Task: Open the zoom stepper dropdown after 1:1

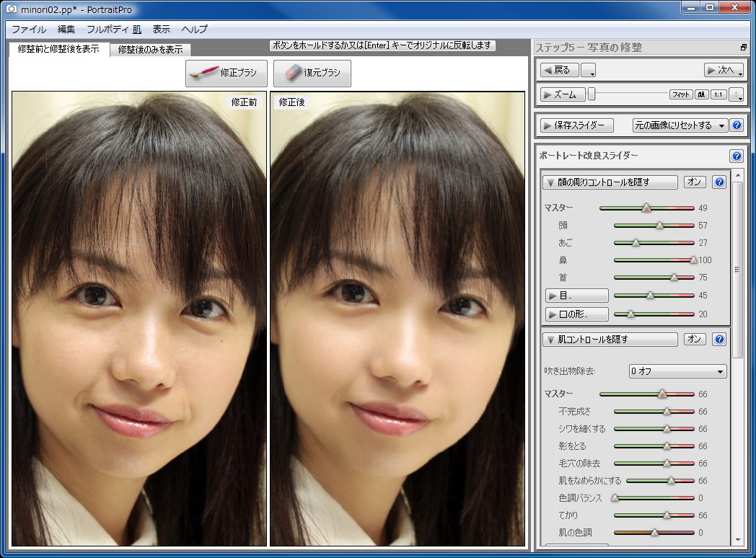Action: click(x=737, y=94)
